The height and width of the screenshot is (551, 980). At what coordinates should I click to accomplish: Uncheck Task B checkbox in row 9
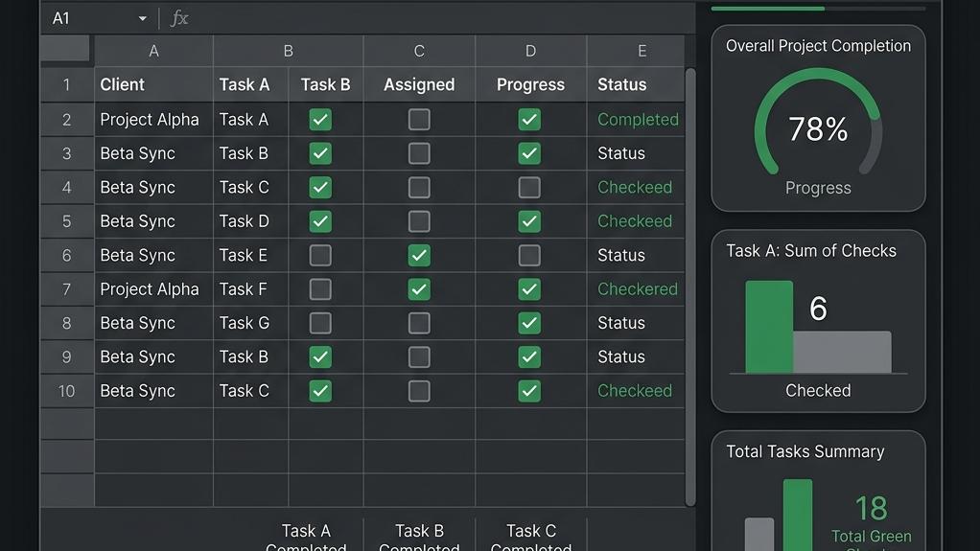tap(320, 356)
